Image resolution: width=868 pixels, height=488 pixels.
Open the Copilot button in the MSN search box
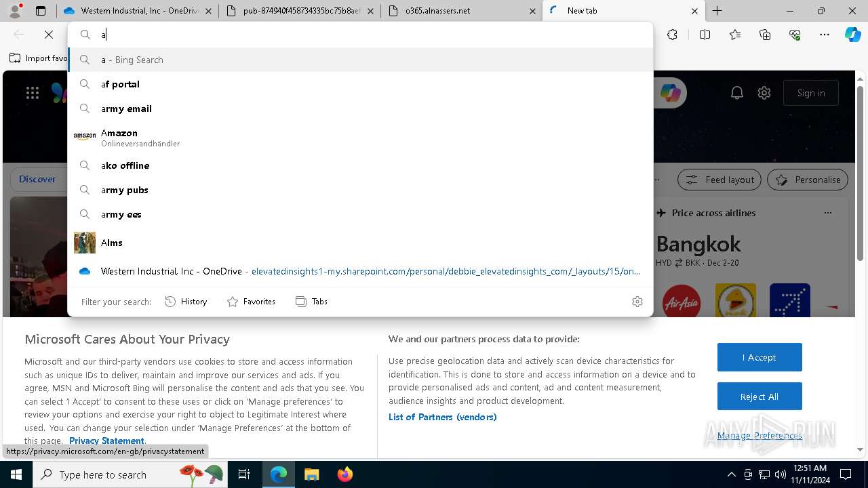[671, 94]
